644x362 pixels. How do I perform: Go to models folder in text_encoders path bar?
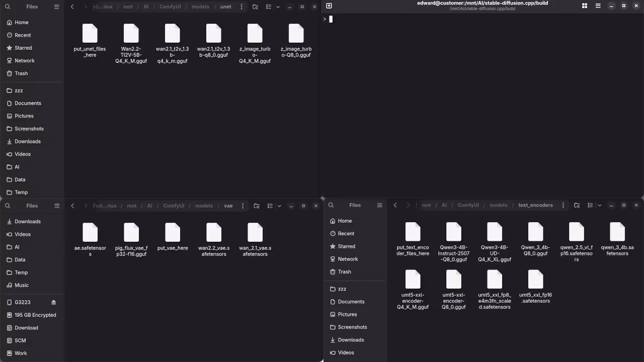tap(498, 205)
